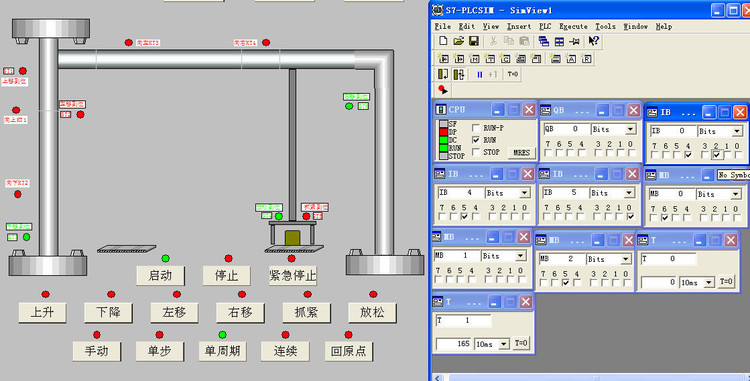
Task: Reset all timers with toolbar T=0
Action: [x=512, y=75]
